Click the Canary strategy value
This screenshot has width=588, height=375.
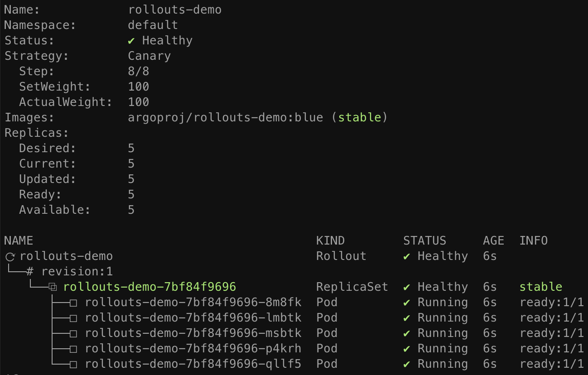point(149,56)
